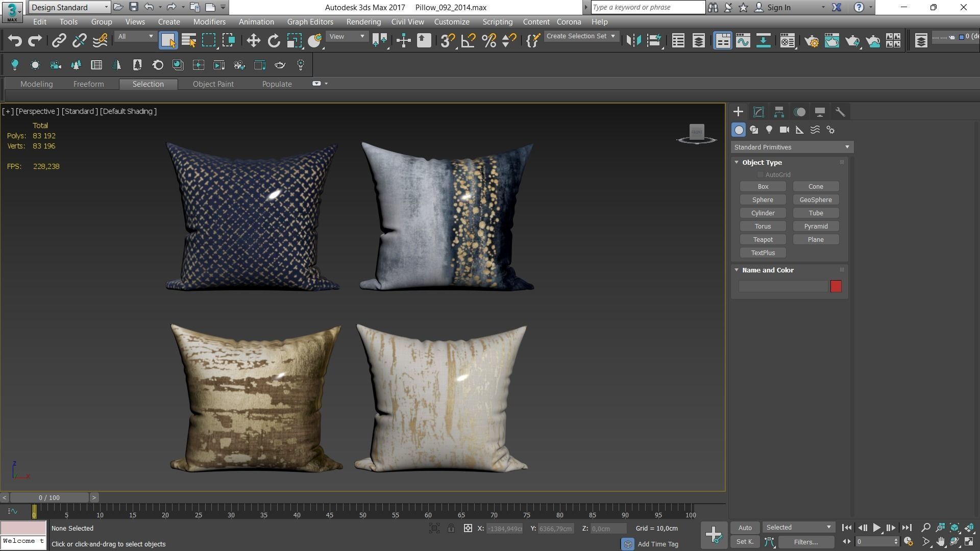The width and height of the screenshot is (980, 551).
Task: Toggle Auto Key mode
Action: [745, 528]
